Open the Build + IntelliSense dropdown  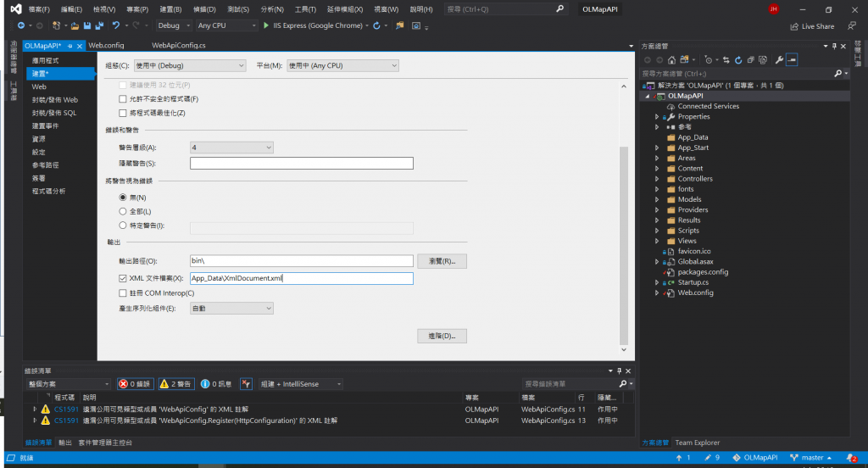(301, 384)
